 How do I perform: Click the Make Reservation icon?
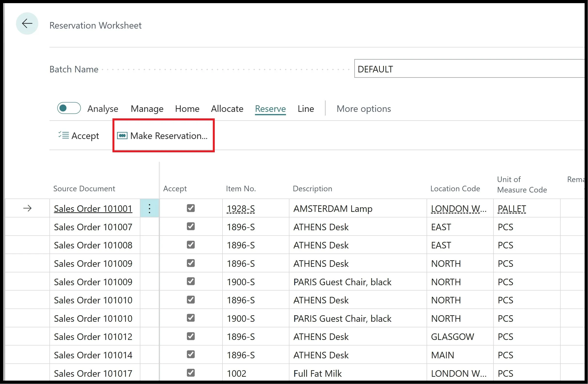122,136
